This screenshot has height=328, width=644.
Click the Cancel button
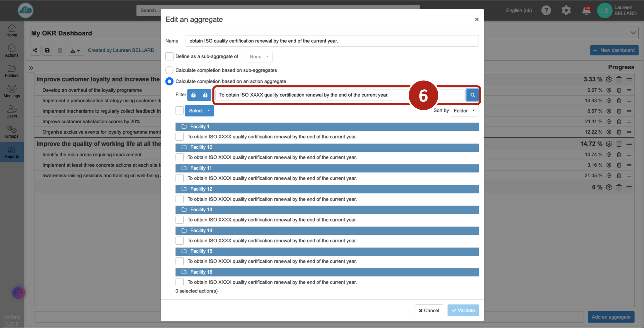(429, 310)
